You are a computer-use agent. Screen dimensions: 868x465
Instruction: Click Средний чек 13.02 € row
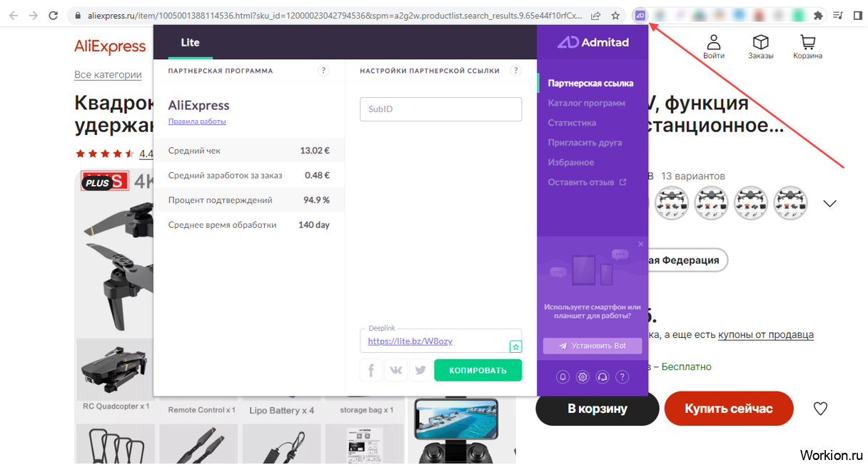point(249,151)
